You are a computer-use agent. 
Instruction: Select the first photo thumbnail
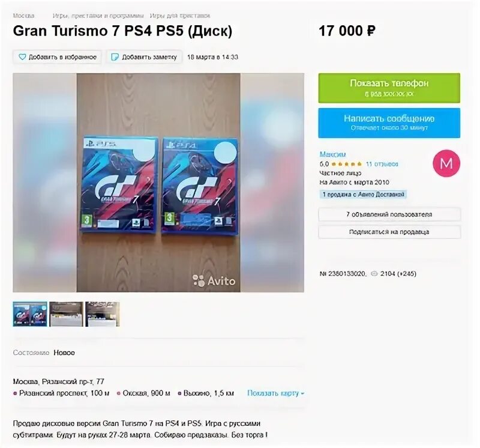(30, 314)
